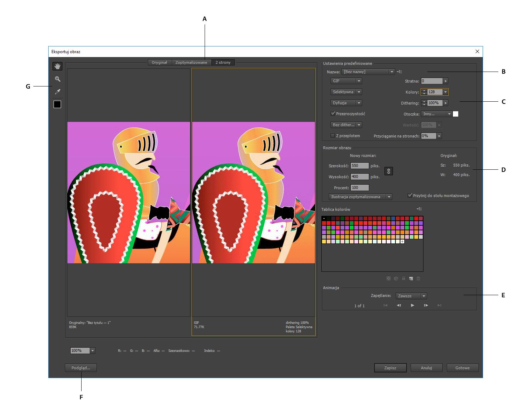Viewport: 532px width, 416px height.
Task: Select the last white swatch in color table
Action: point(402,241)
